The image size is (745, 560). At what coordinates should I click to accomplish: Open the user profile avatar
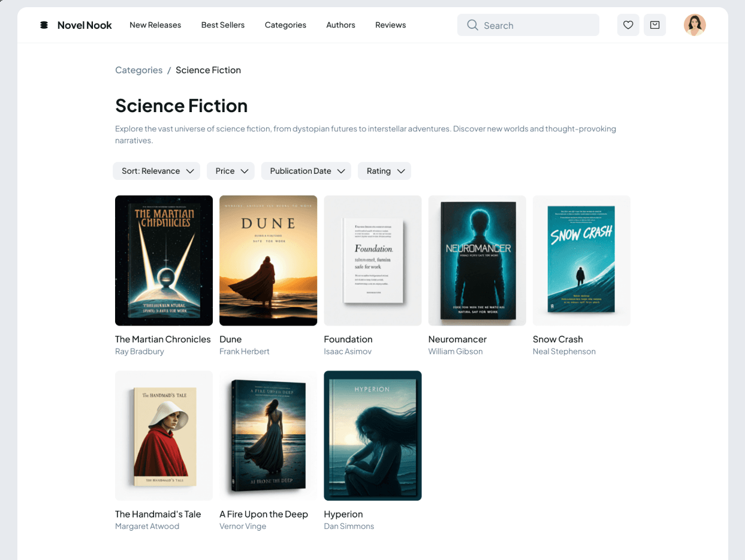(695, 25)
